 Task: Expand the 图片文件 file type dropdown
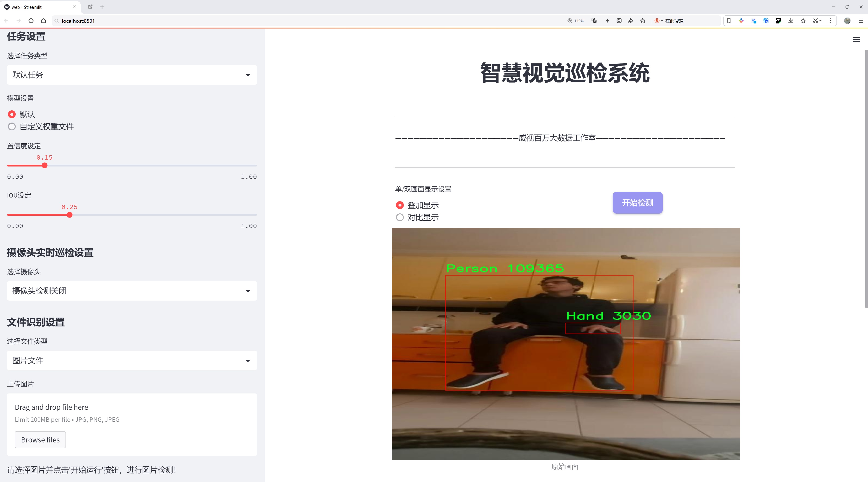pyautogui.click(x=132, y=361)
